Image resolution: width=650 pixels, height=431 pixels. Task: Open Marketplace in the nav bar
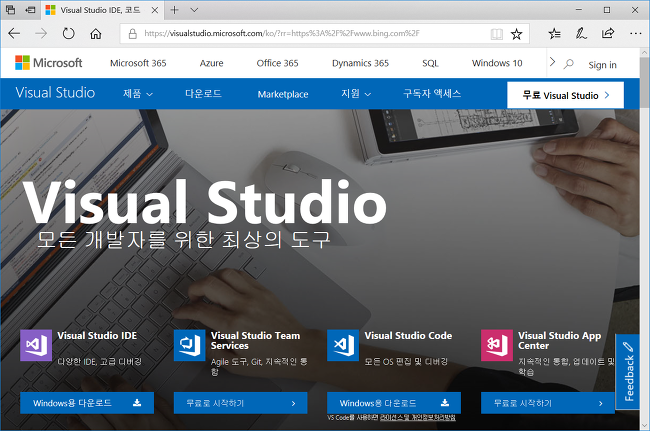point(283,94)
